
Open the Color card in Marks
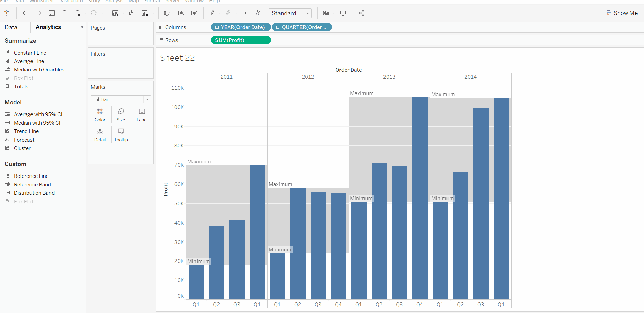point(100,114)
